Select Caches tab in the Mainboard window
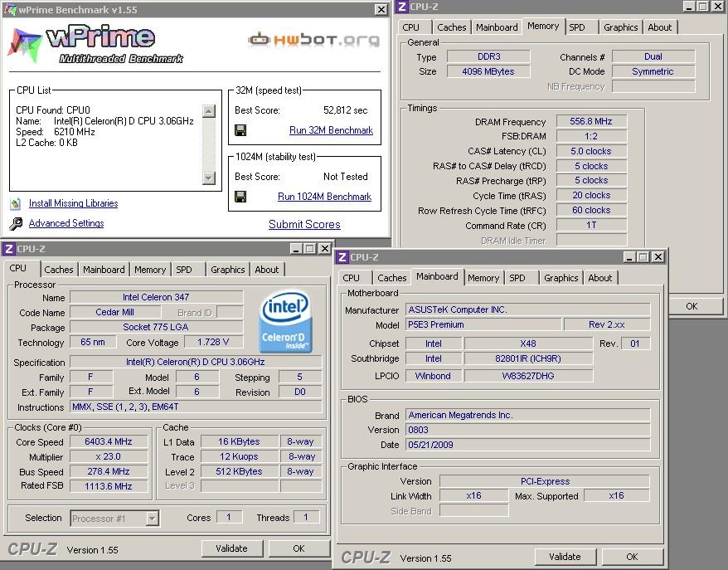The image size is (728, 570). 392,278
